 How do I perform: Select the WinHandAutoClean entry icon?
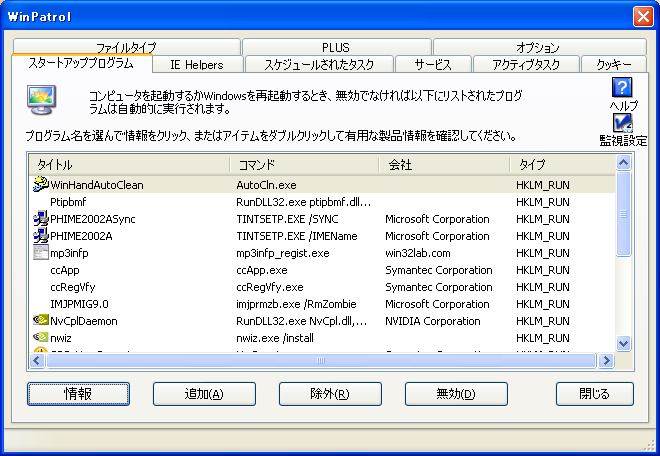(41, 185)
